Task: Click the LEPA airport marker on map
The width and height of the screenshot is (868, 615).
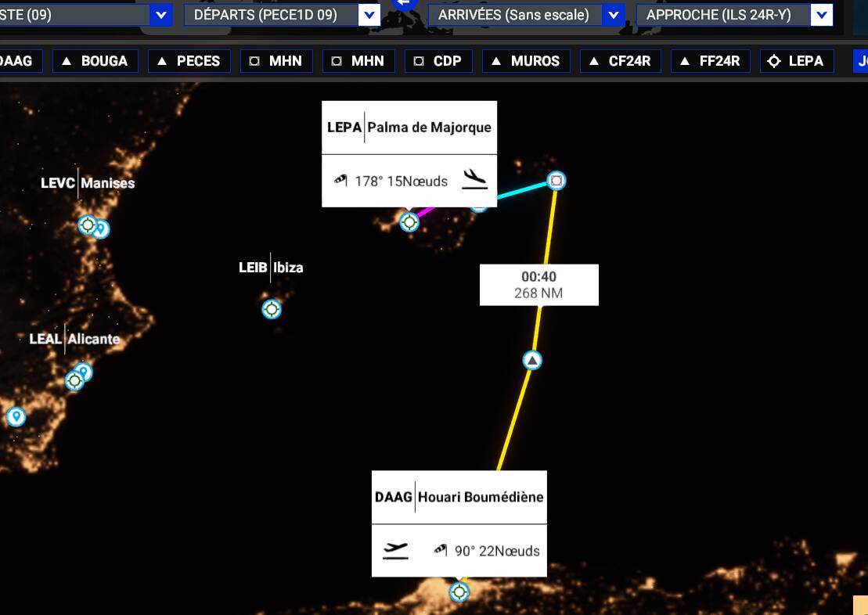Action: click(409, 222)
